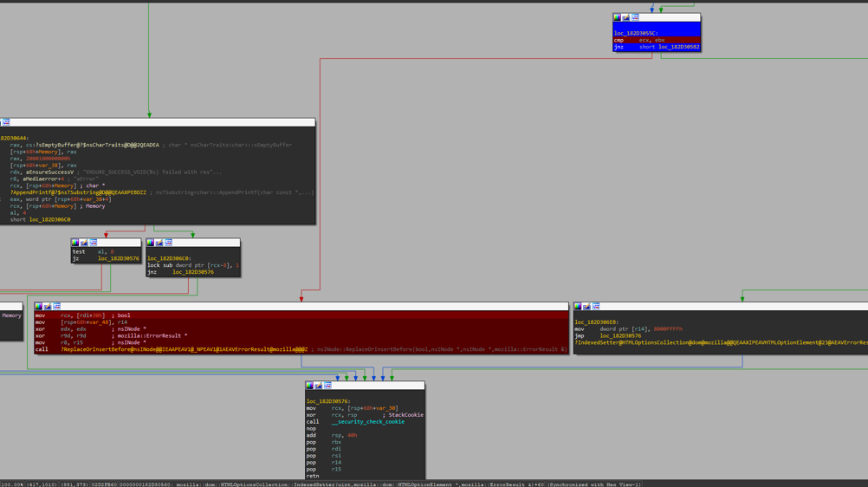
Task: Select 'xor rcx, rsp' StackCookie line
Action: [365, 415]
